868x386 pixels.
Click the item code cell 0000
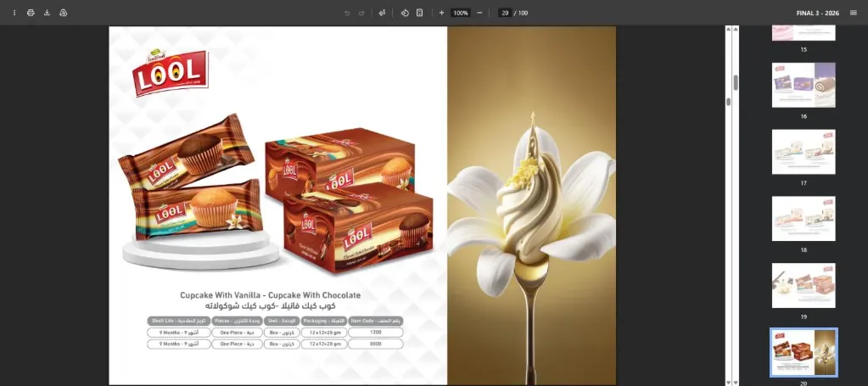[377, 344]
